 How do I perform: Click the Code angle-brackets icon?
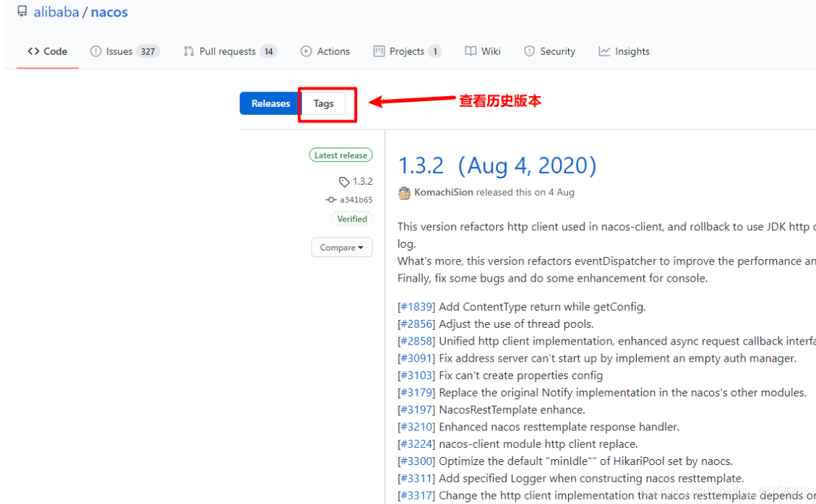click(x=34, y=51)
